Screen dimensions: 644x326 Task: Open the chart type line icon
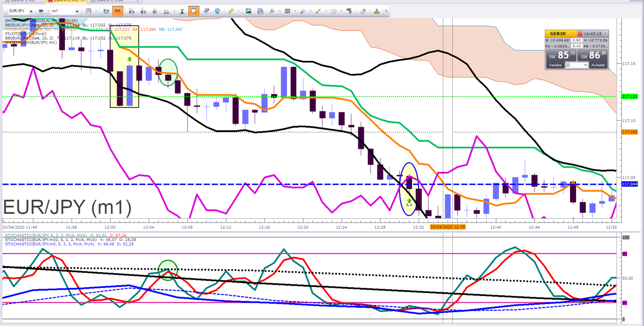pos(89,11)
